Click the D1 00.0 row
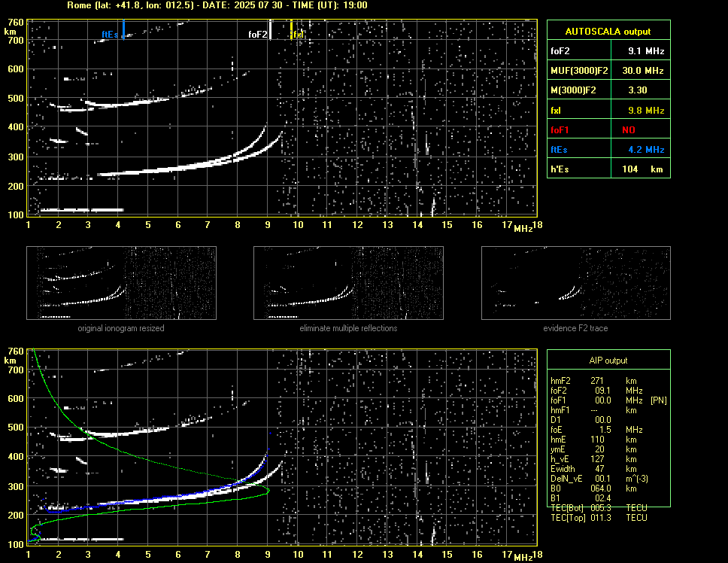The height and width of the screenshot is (563, 728). (x=581, y=419)
